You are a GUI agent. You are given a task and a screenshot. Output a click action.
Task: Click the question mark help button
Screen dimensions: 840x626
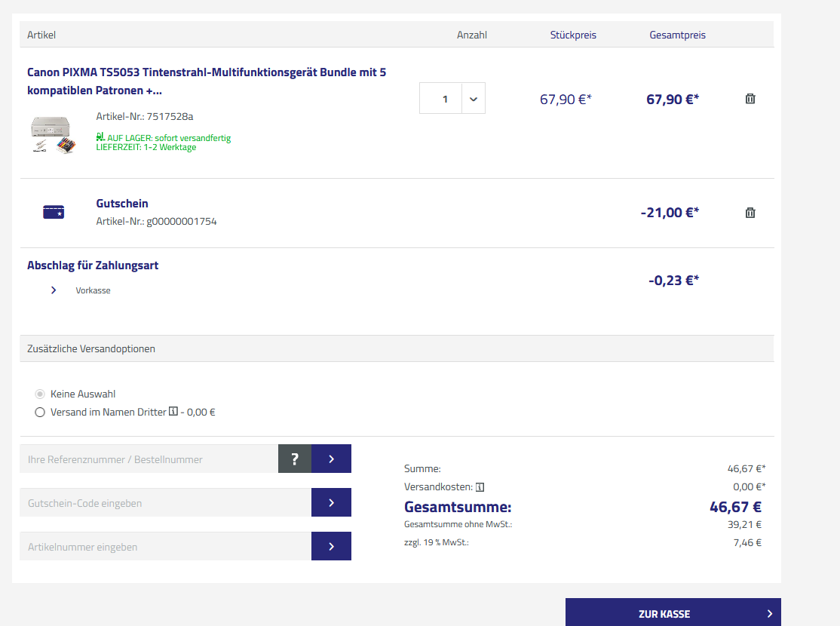[x=295, y=459]
